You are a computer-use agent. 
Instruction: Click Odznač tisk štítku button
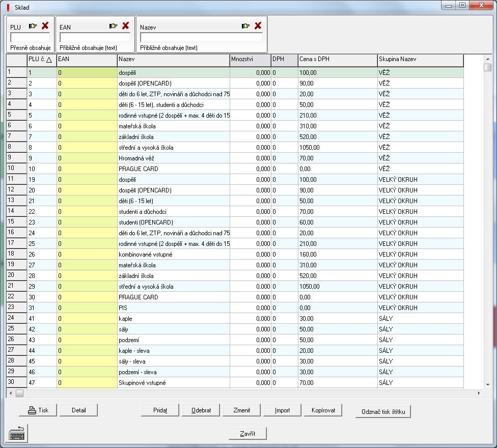(383, 411)
